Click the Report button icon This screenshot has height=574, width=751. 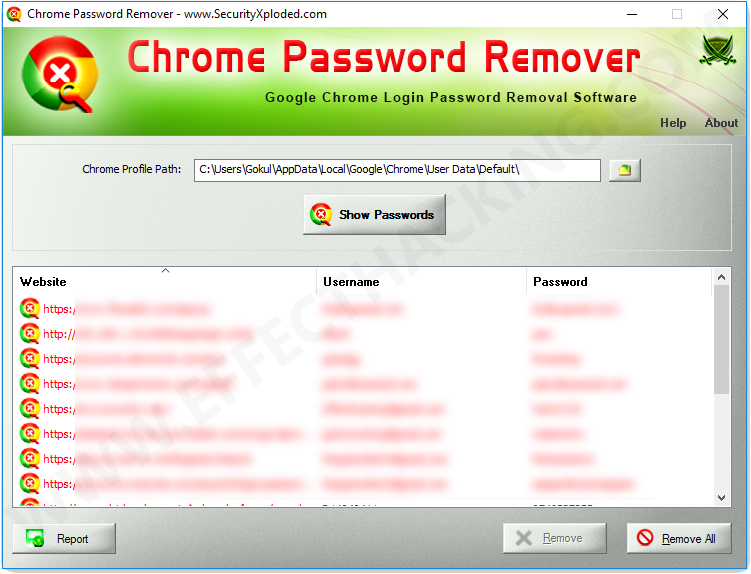pos(35,539)
